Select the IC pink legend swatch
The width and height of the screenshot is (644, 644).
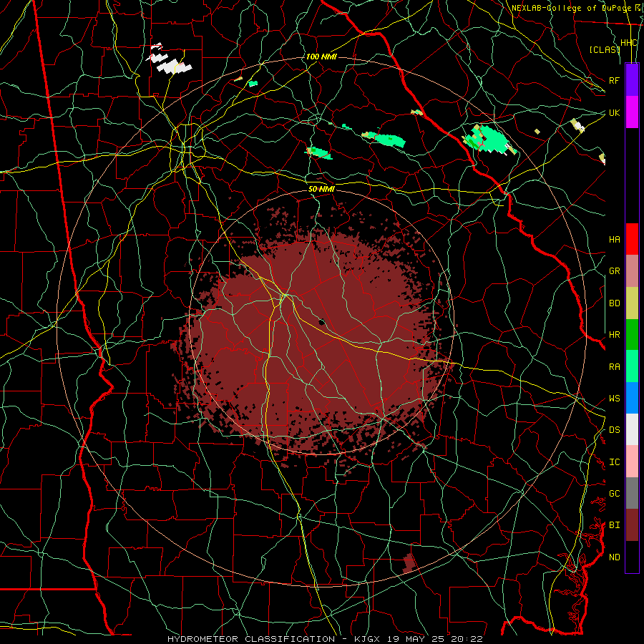click(632, 462)
